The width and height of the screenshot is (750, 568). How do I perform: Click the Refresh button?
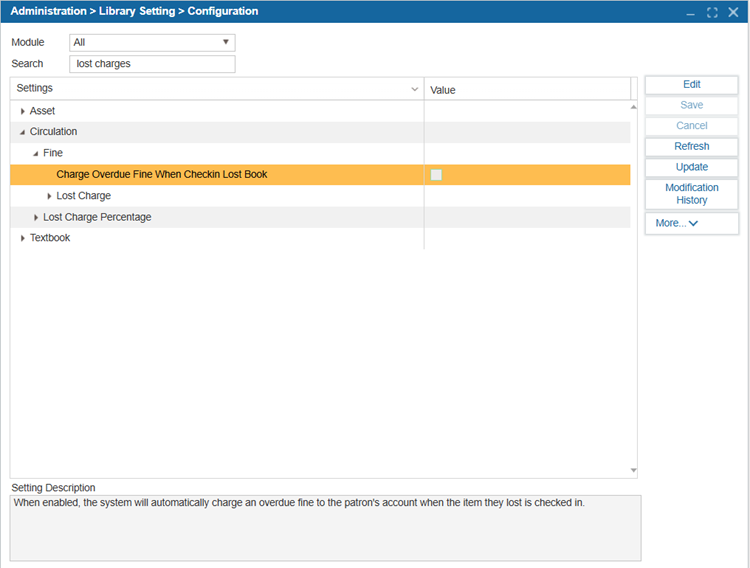pyautogui.click(x=691, y=146)
